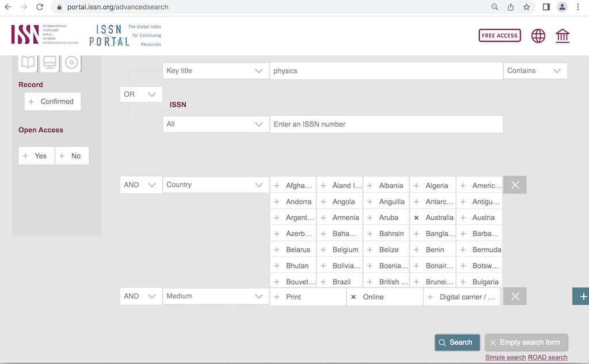Enable the Open Access Yes filter
Image resolution: width=589 pixels, height=364 pixels.
(36, 155)
